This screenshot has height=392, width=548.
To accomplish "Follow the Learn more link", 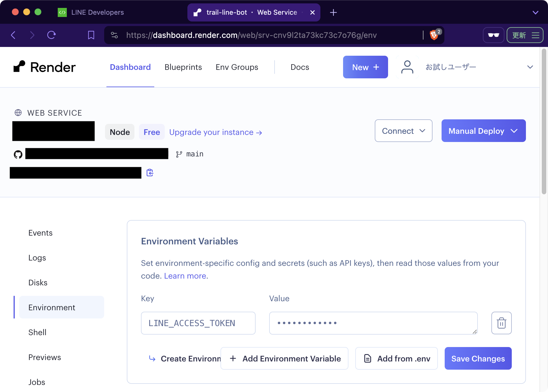I will (185, 276).
